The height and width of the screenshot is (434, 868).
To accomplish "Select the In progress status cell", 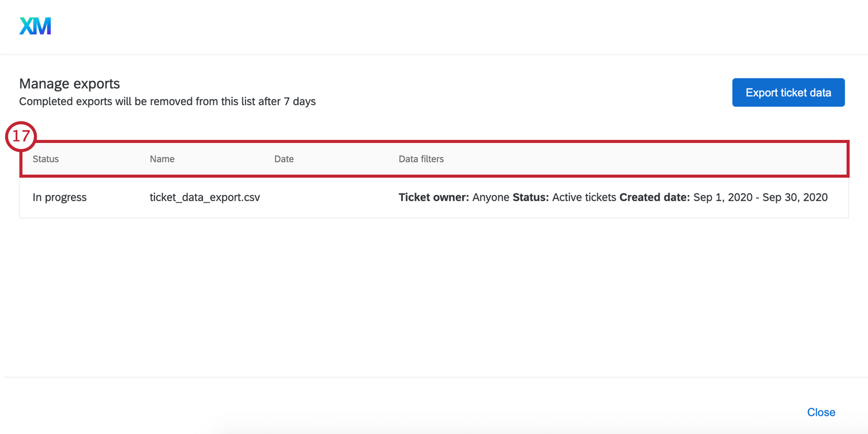I will coord(60,198).
